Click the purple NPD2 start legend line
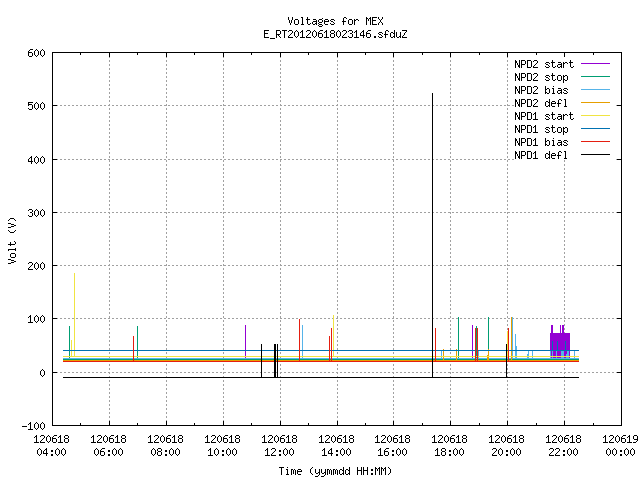Image resolution: width=640 pixels, height=480 pixels. (x=595, y=64)
